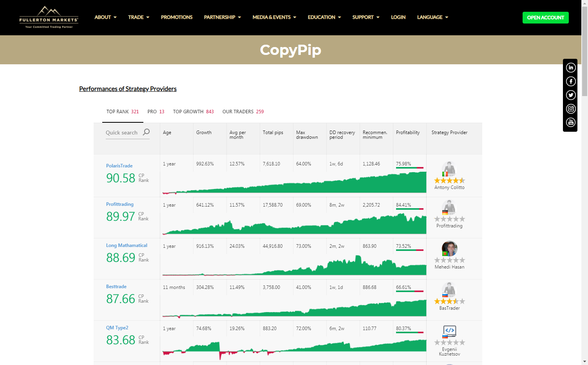Click Evgenii Kuznetsov's code avatar icon
This screenshot has height=365, width=588.
[x=449, y=331]
